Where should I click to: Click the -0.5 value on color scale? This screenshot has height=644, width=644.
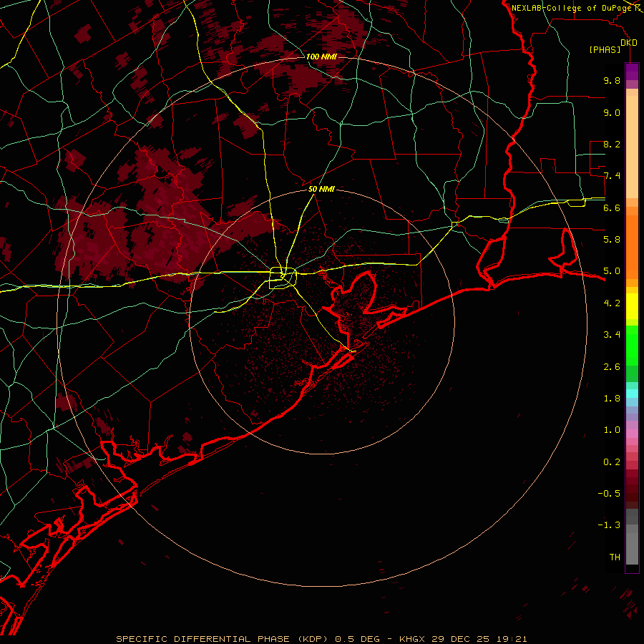609,494
